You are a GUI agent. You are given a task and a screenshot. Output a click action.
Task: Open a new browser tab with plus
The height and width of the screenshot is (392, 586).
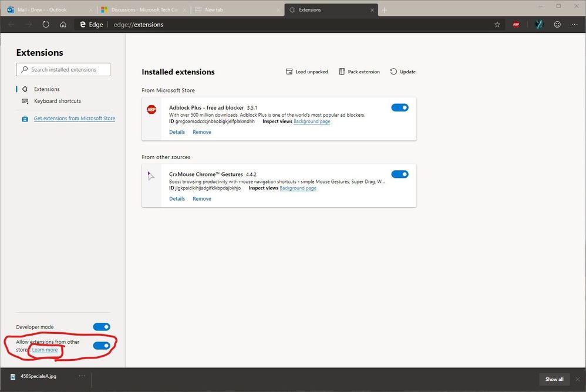coord(384,10)
